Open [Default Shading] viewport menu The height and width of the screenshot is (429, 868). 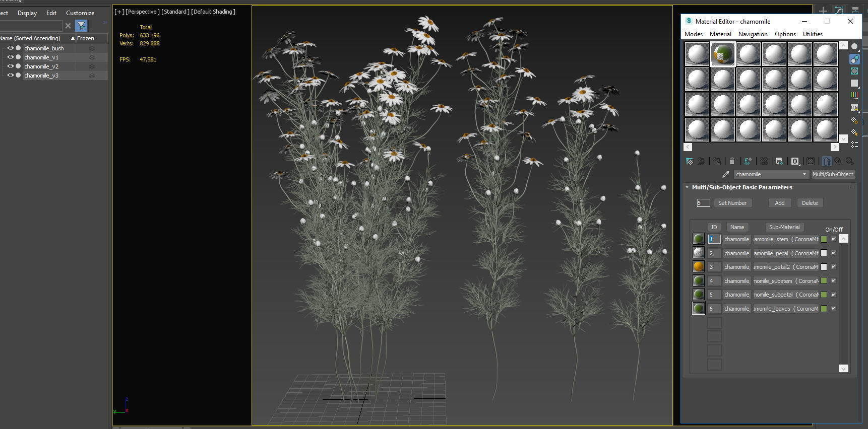(213, 12)
